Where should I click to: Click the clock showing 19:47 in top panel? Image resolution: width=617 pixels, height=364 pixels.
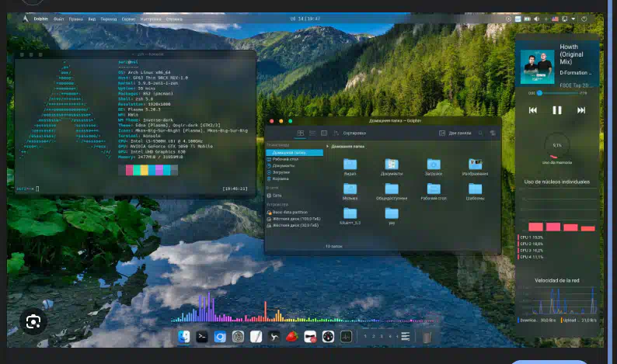click(x=305, y=19)
